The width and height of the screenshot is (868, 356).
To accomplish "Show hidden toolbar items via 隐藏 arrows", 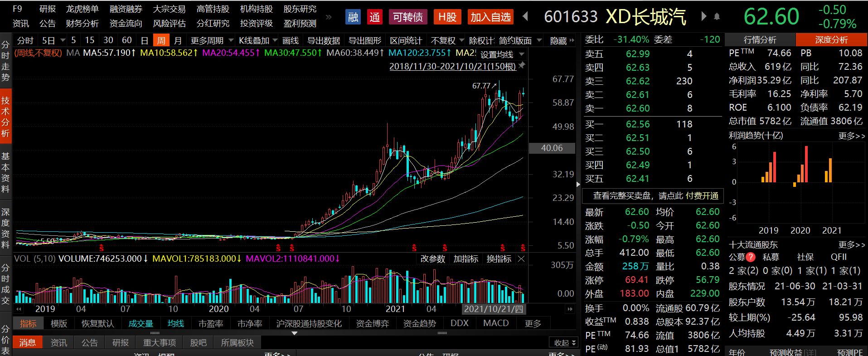I will 571,41.
